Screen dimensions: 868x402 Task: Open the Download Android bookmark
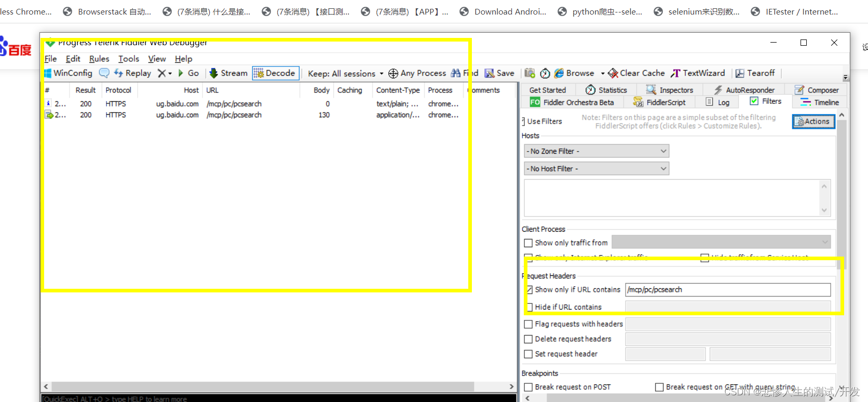pos(503,11)
